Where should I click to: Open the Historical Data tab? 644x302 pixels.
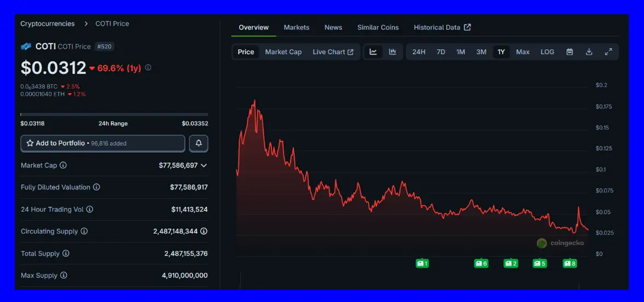pyautogui.click(x=442, y=27)
